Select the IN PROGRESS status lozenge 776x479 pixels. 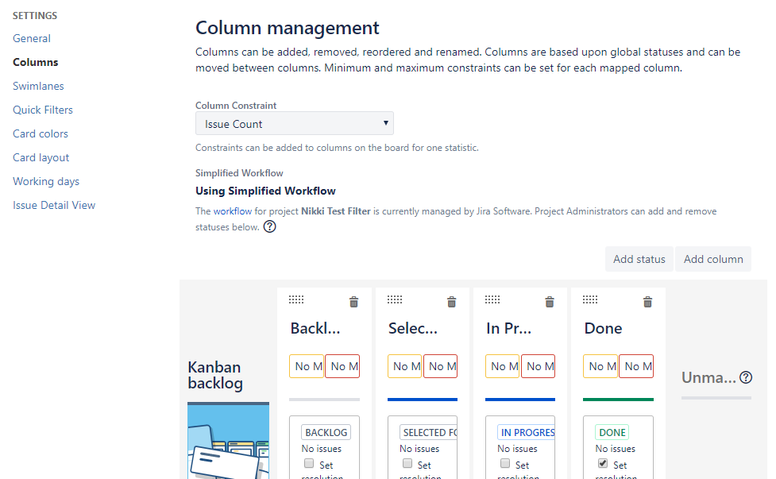click(527, 432)
